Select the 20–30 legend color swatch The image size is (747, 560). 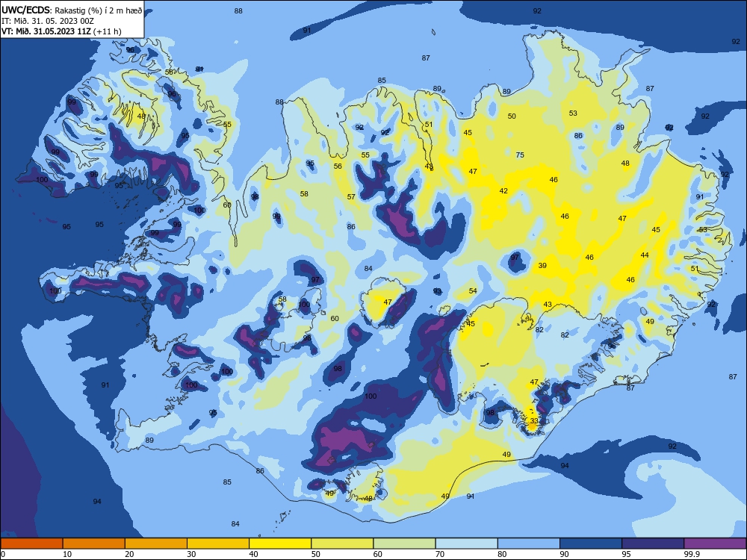click(156, 544)
